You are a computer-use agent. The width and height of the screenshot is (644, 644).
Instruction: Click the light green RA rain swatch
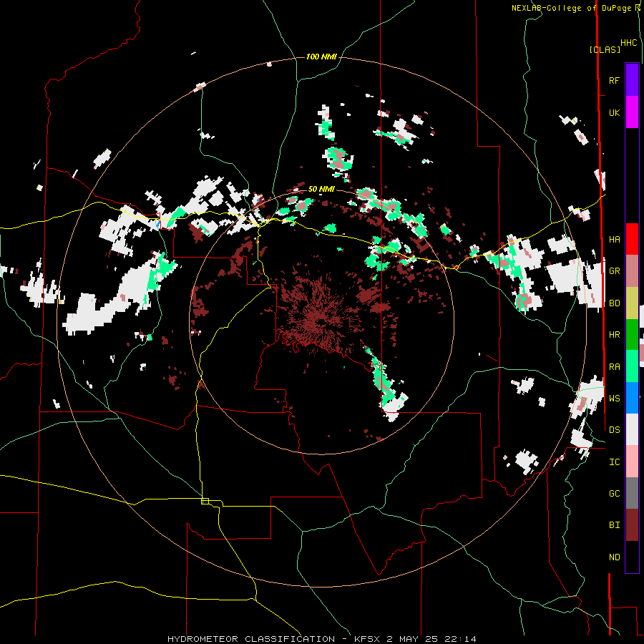(x=632, y=366)
